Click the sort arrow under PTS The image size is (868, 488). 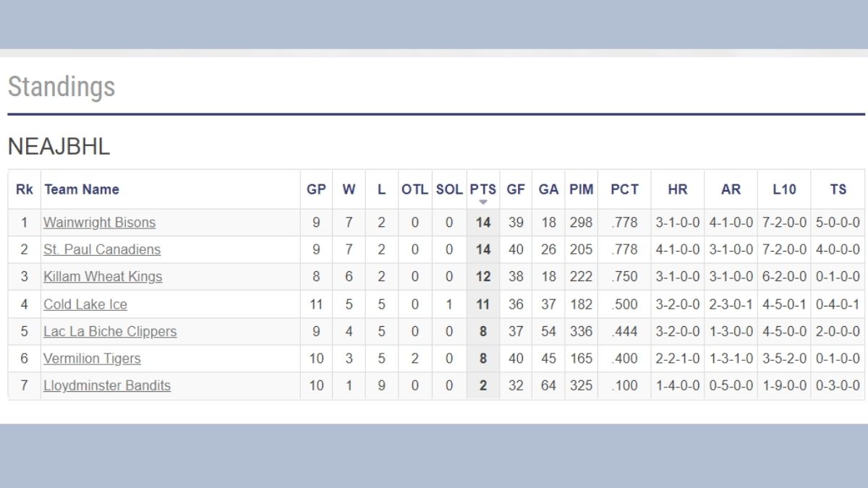[483, 202]
